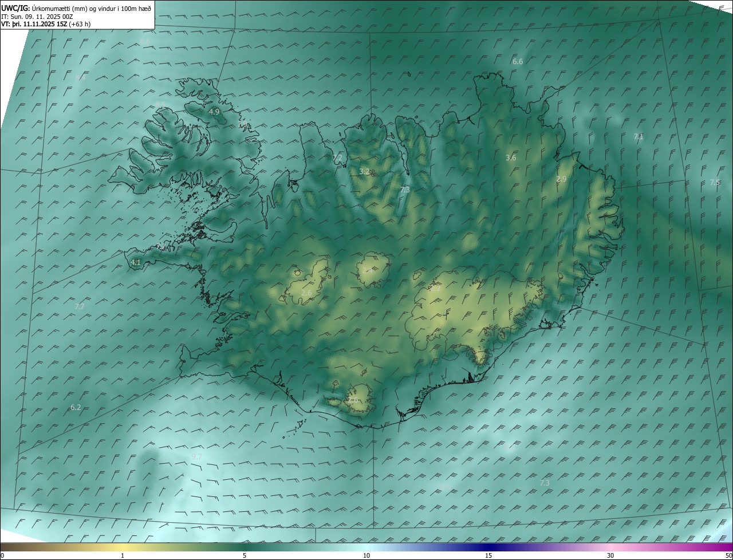Click the UWC/IG title label
This screenshot has height=560, width=733.
[15, 8]
